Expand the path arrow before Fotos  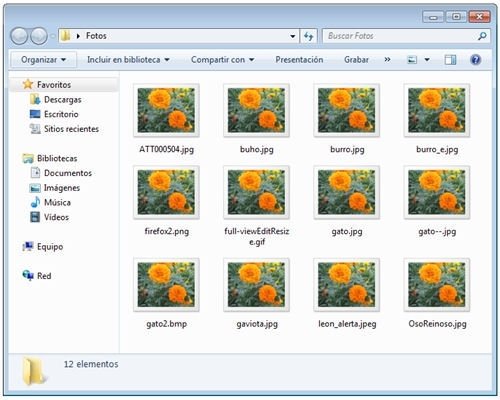78,36
